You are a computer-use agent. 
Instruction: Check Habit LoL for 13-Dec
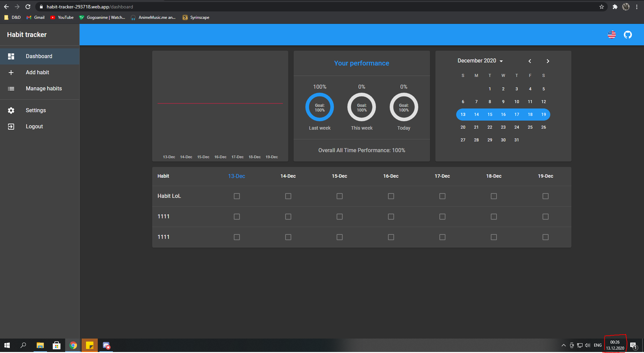(237, 196)
